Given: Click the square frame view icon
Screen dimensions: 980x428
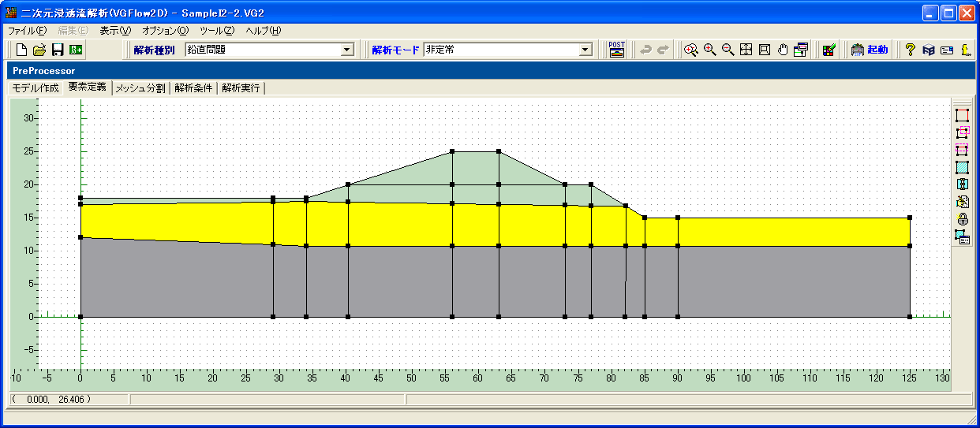Looking at the screenshot, I should pyautogui.click(x=764, y=50).
